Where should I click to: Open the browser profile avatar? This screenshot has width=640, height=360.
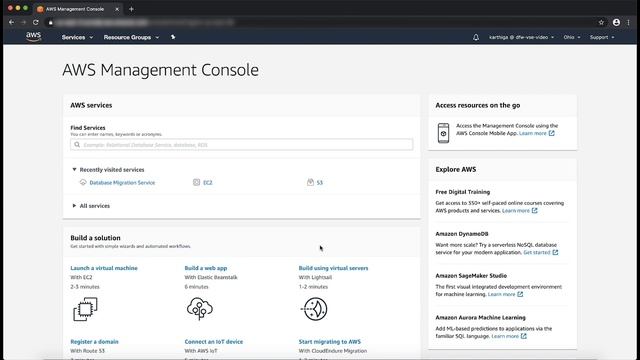point(616,22)
